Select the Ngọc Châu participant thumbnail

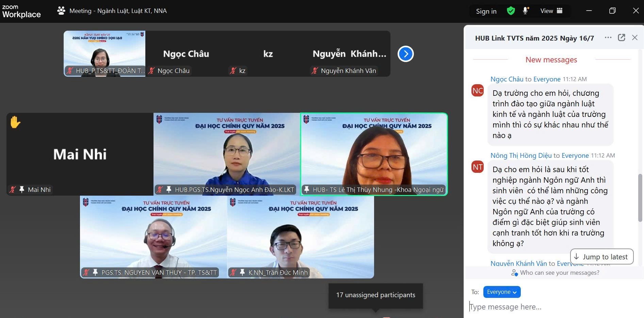point(186,54)
